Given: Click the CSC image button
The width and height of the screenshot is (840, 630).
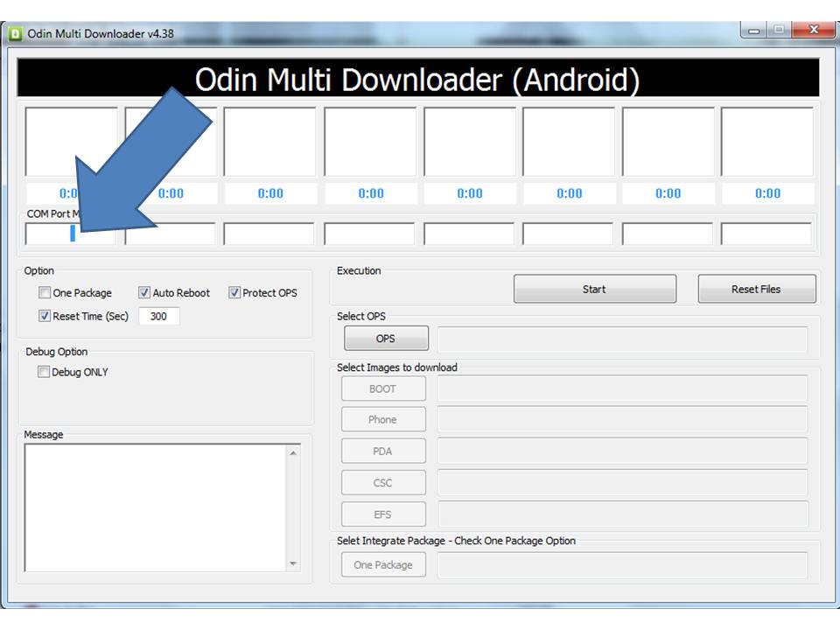Looking at the screenshot, I should pyautogui.click(x=383, y=483).
